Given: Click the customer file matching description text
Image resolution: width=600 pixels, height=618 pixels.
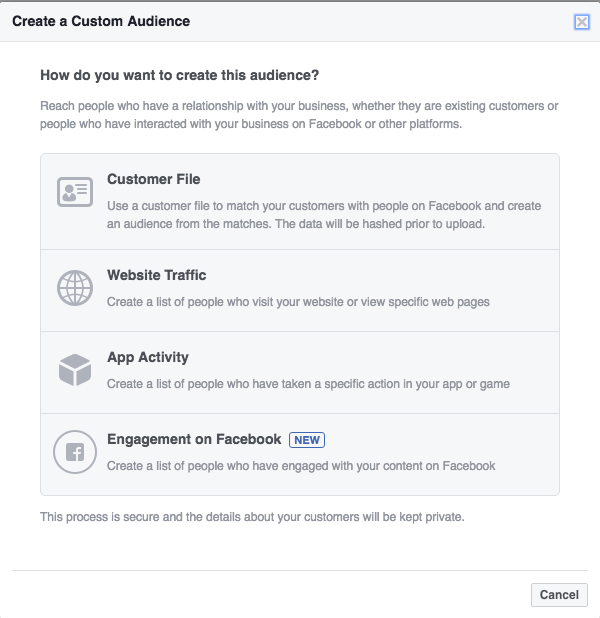Looking at the screenshot, I should point(324,206).
